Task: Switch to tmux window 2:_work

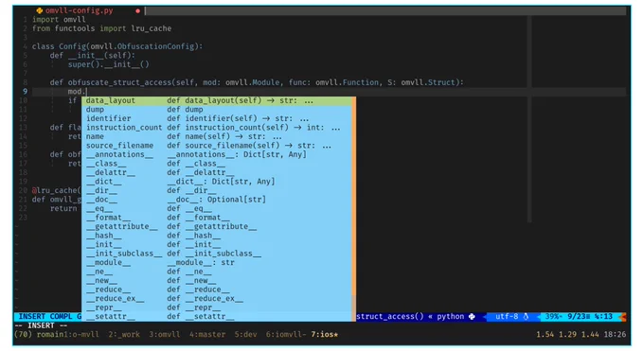Action: coord(124,335)
